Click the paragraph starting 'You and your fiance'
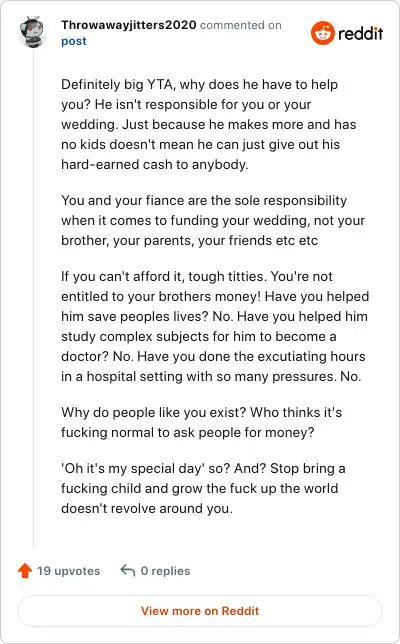Image resolution: width=400 pixels, height=644 pixels. click(x=213, y=220)
